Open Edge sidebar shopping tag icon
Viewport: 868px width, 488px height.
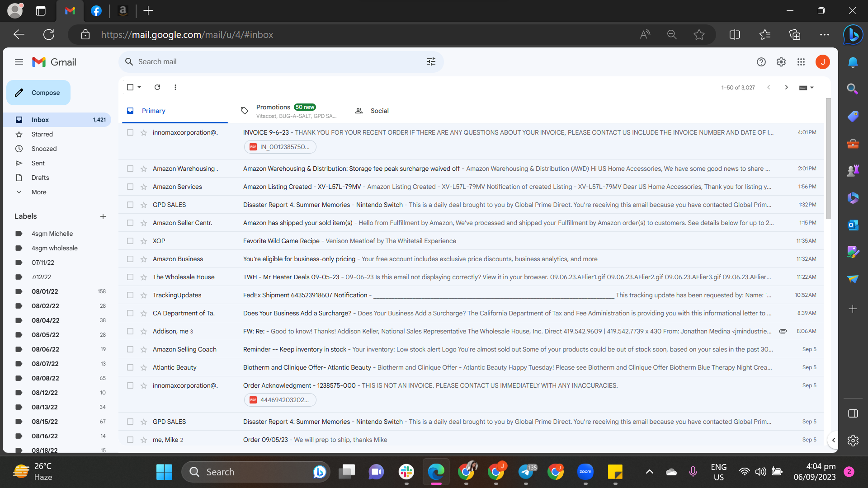click(x=853, y=117)
